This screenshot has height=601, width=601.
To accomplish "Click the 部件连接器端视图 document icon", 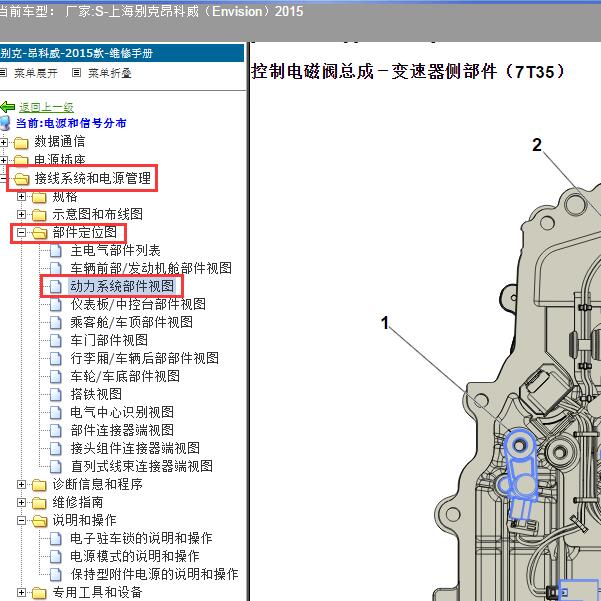I will [56, 430].
